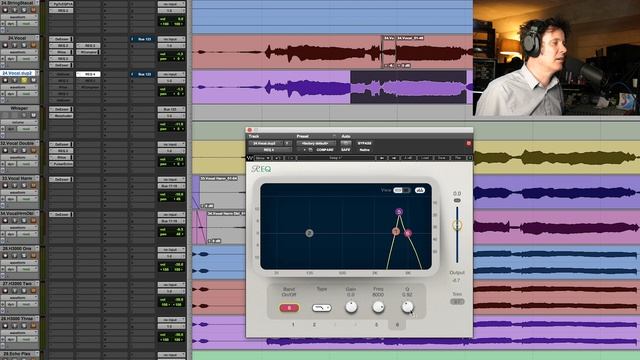Open the RVox insert on 24.Vocal
The image size is (640, 360).
coord(61,52)
